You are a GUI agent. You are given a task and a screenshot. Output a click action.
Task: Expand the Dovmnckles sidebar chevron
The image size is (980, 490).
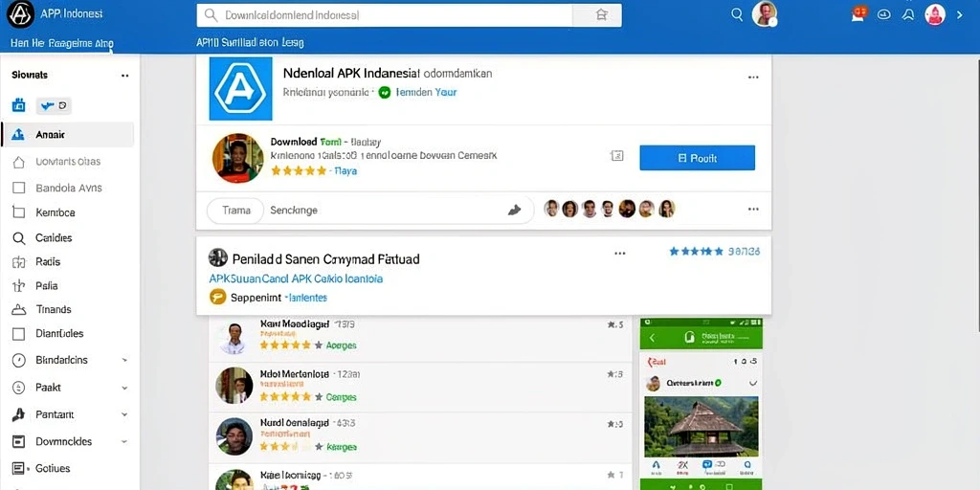[x=124, y=442]
